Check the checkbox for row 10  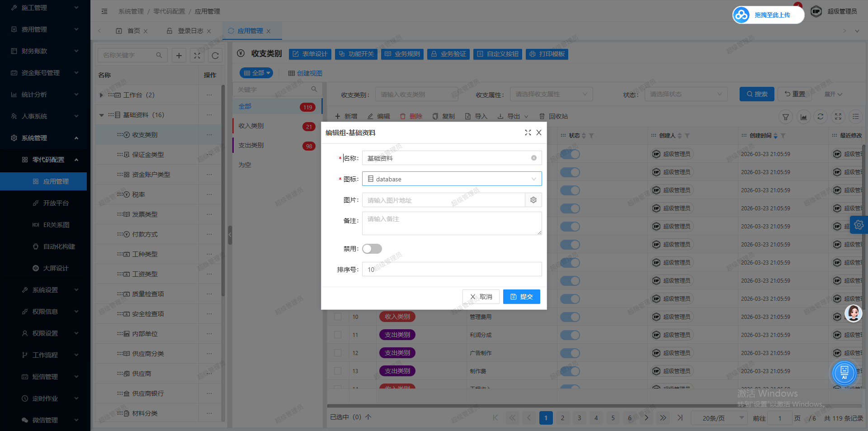338,317
